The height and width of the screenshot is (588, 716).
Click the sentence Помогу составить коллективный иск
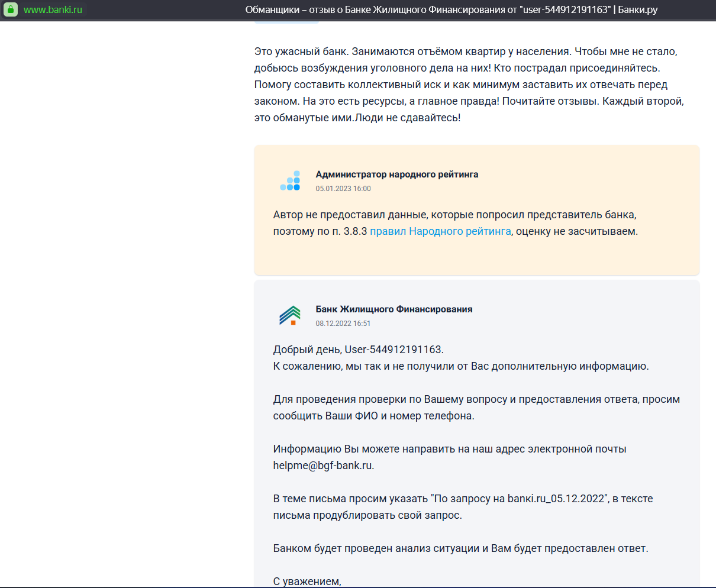(x=461, y=93)
